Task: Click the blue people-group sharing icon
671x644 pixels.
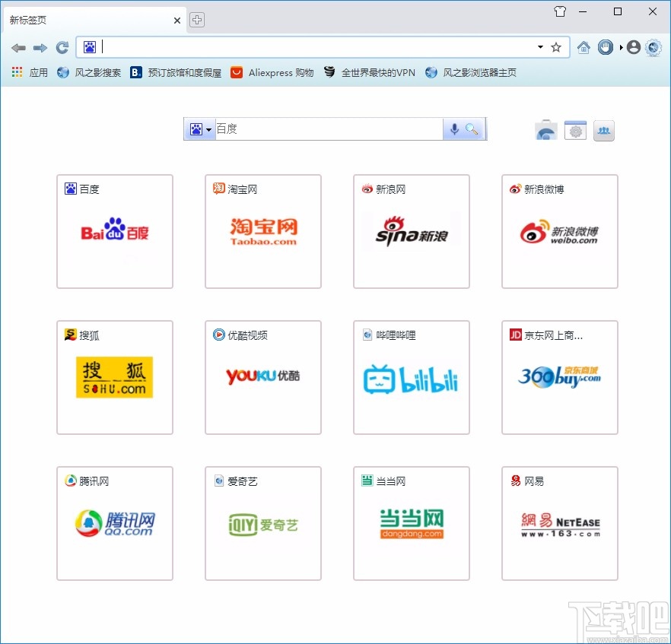Action: pos(603,131)
